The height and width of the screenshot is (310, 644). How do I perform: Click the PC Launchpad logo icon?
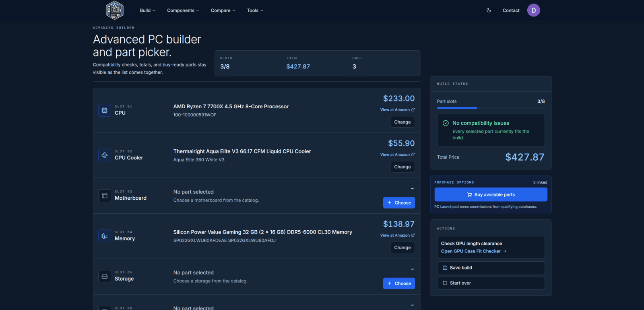click(114, 10)
